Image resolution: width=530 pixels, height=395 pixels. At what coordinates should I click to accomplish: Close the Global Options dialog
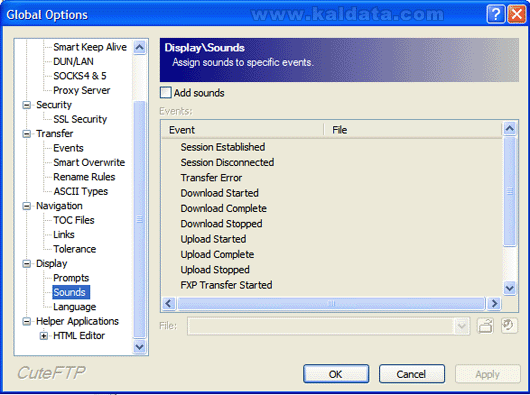516,14
